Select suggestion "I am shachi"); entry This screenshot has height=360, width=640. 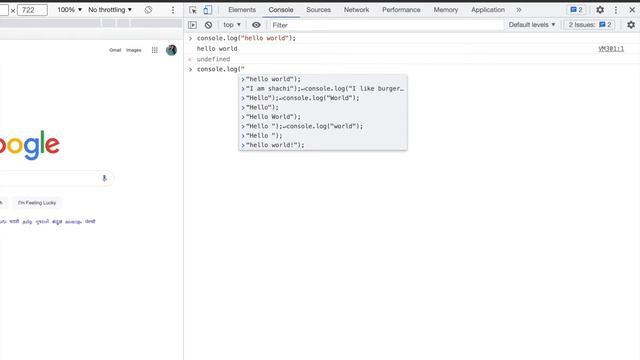(x=323, y=89)
